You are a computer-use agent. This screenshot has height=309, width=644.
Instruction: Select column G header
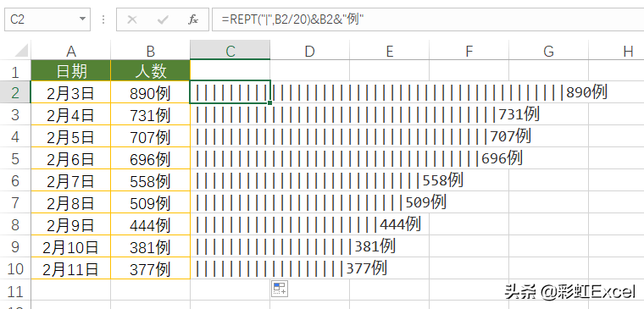click(x=548, y=51)
